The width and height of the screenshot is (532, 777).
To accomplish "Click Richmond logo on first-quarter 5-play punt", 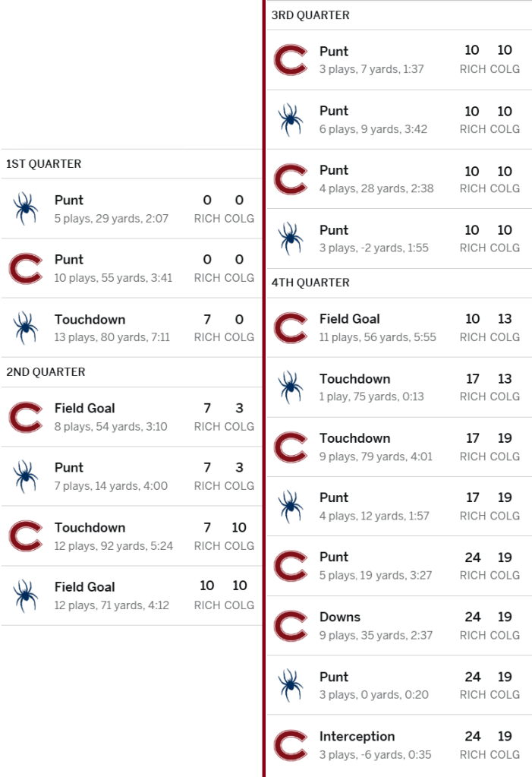I will click(26, 209).
